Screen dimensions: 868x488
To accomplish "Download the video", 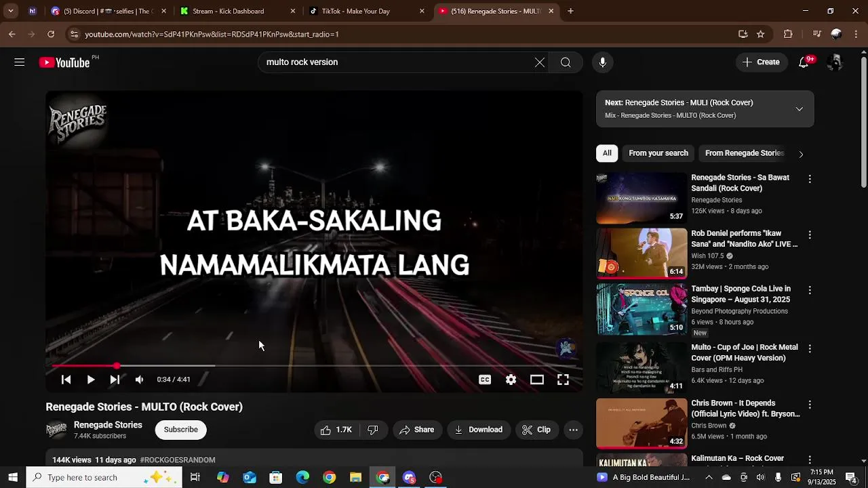I will coord(479,430).
